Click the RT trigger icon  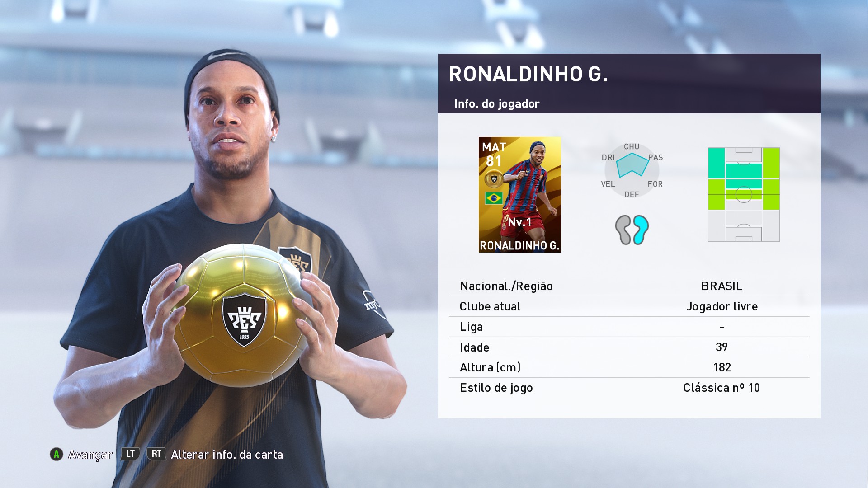click(x=156, y=454)
